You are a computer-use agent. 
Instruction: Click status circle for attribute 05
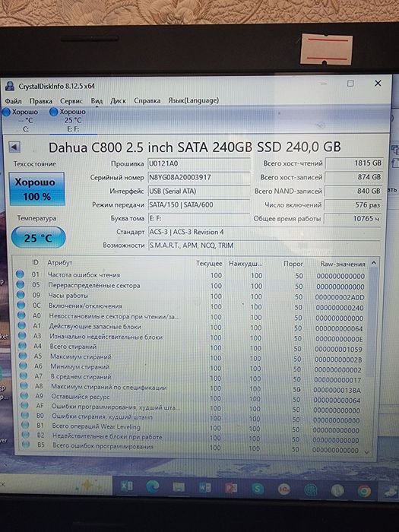[x=21, y=284]
